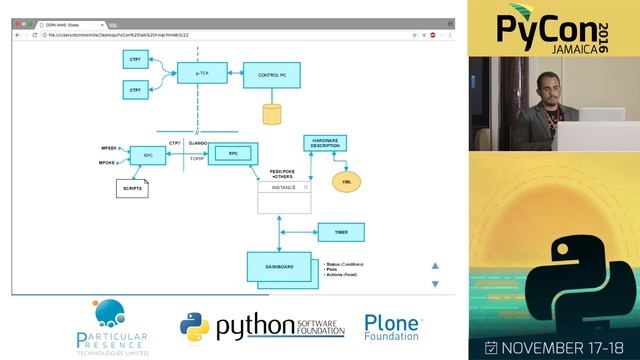Click the Plone Foundation logo
Screen dimensions: 640x360
point(393,328)
